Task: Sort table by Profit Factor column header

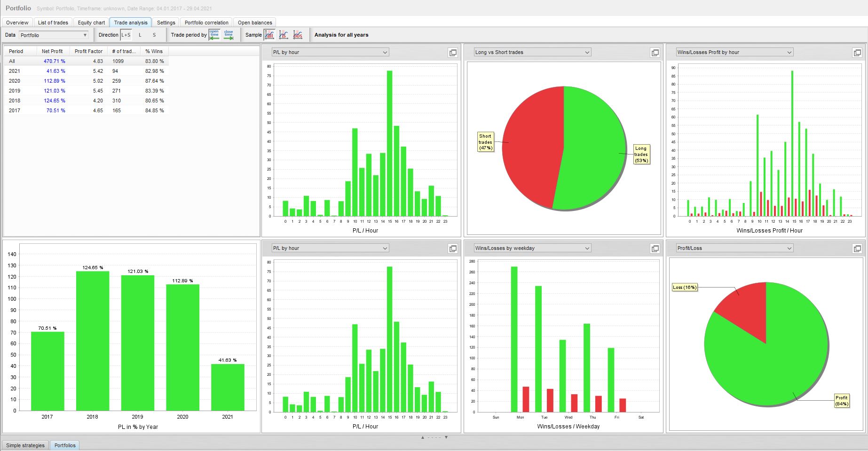Action: tap(88, 51)
